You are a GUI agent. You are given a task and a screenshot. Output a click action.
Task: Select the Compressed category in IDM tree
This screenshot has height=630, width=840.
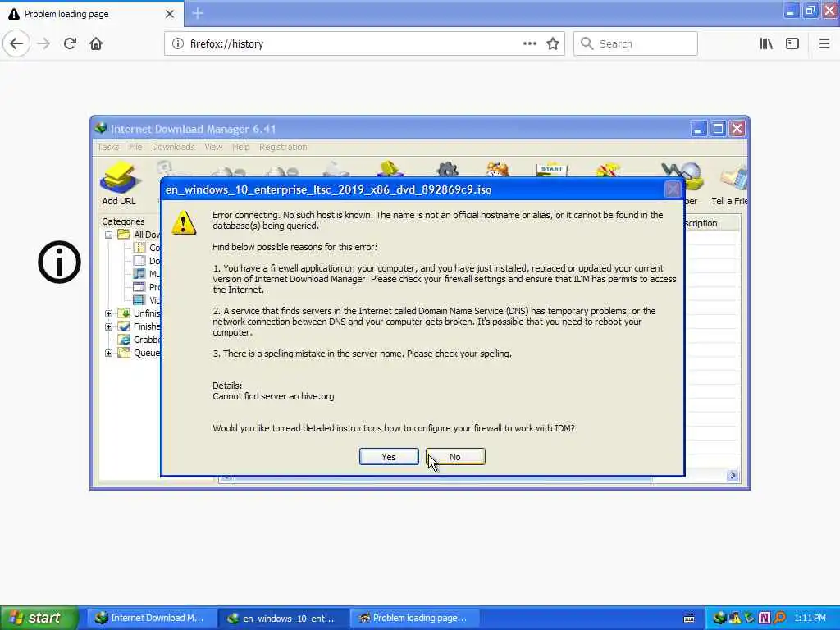click(x=147, y=248)
